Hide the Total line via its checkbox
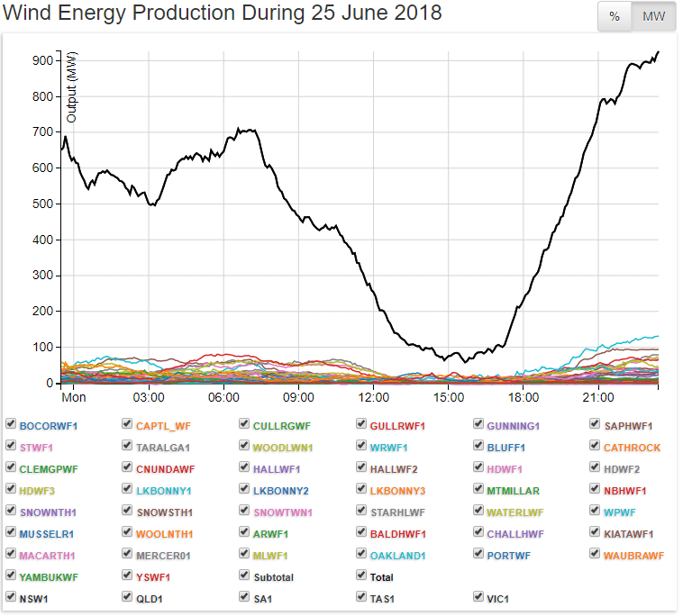 [x=361, y=575]
